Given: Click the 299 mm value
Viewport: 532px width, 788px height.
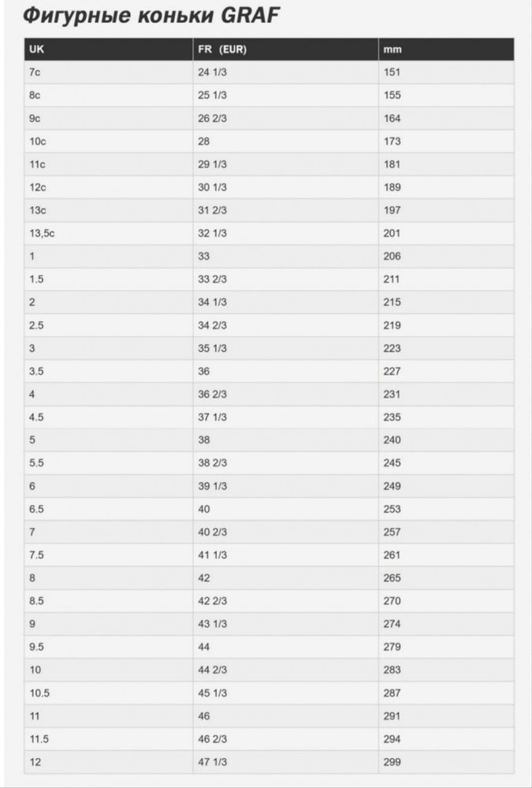Looking at the screenshot, I should point(392,763).
